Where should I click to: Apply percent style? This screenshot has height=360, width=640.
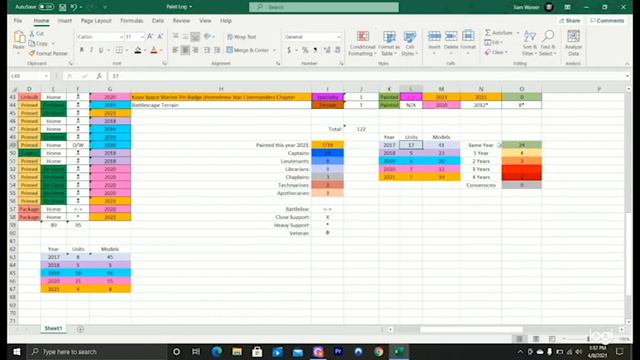pyautogui.click(x=305, y=50)
